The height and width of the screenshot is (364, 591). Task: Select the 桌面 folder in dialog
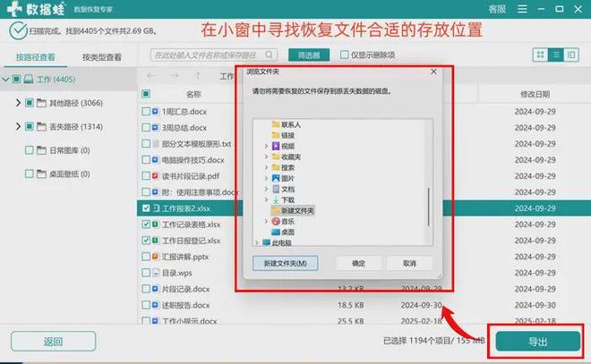pyautogui.click(x=283, y=233)
